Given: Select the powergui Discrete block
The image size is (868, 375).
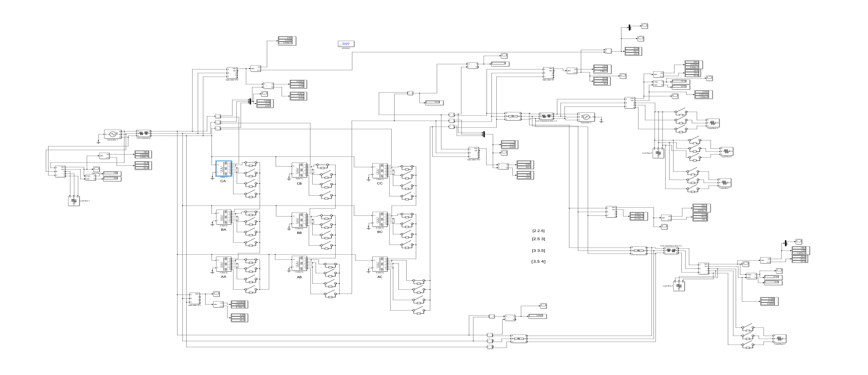Looking at the screenshot, I should coord(346,44).
